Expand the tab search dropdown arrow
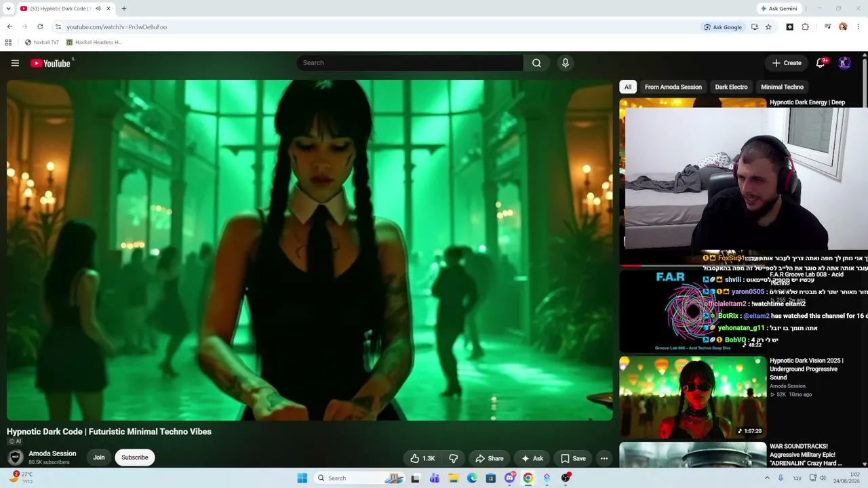This screenshot has height=488, width=868. 8,9
